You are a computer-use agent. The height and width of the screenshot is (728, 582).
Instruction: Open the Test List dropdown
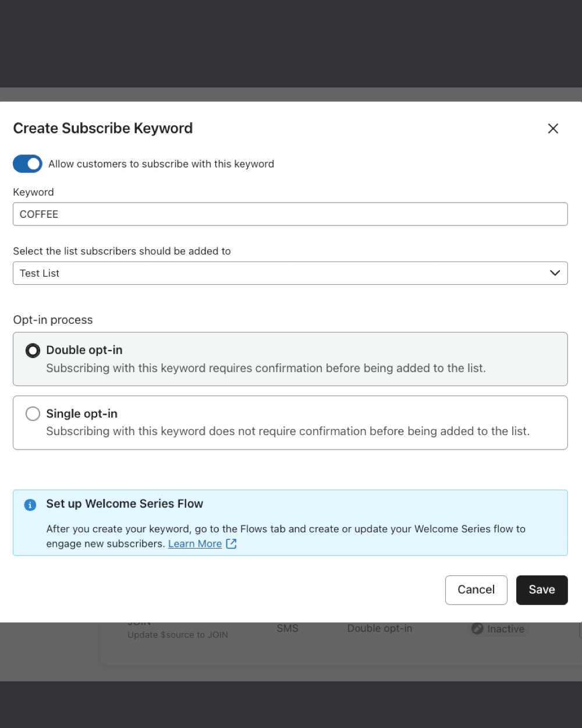click(x=279, y=273)
